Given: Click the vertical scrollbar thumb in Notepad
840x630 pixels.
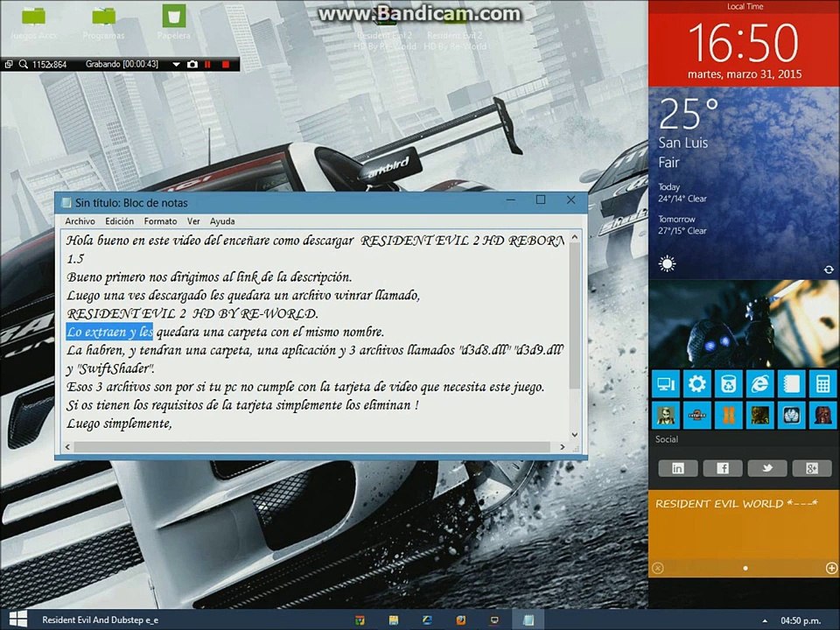Looking at the screenshot, I should [x=574, y=316].
